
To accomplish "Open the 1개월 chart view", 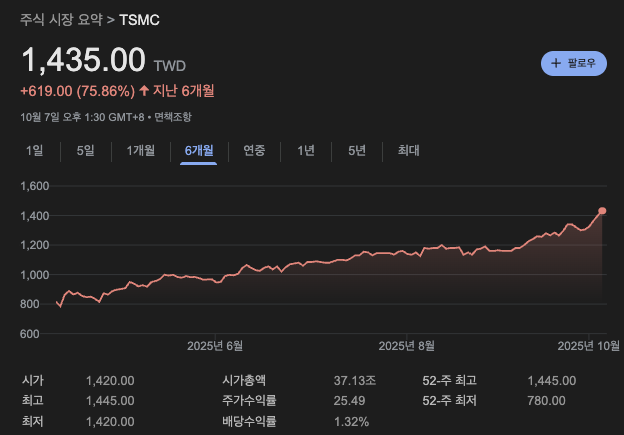I will 141,151.
